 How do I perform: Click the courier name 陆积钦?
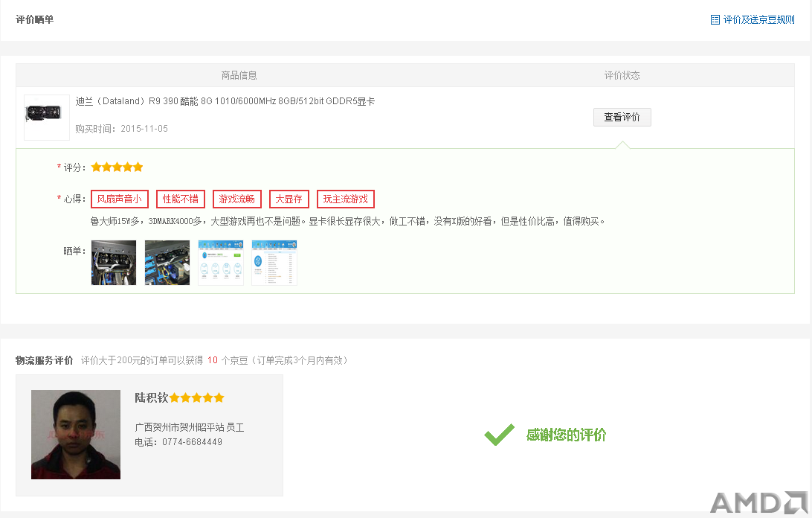[152, 397]
